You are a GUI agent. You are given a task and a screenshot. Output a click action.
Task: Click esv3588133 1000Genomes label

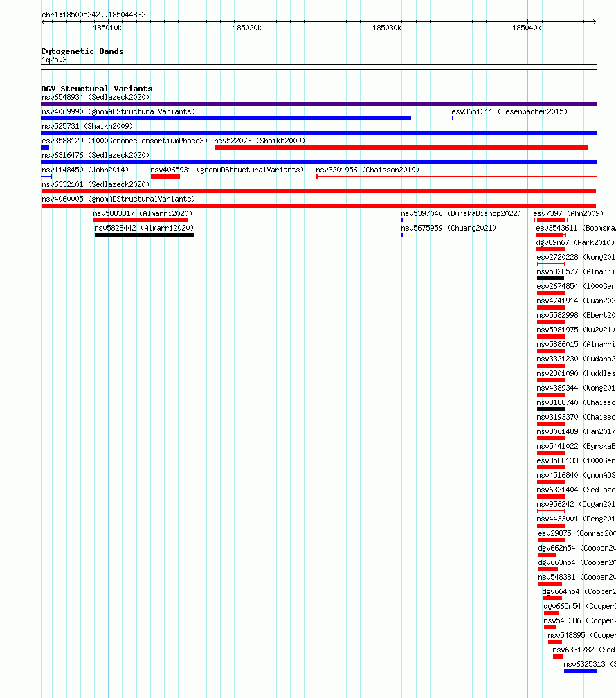click(577, 460)
